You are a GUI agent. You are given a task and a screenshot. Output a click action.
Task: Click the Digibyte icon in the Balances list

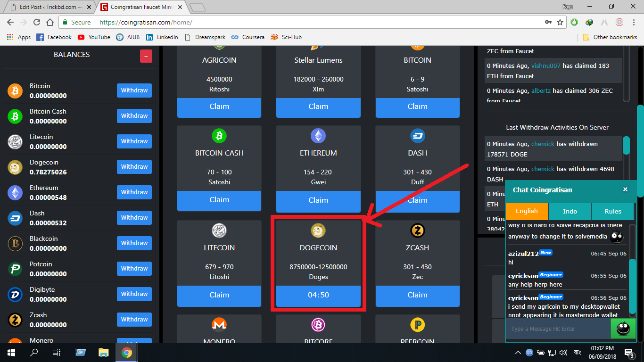(15, 295)
